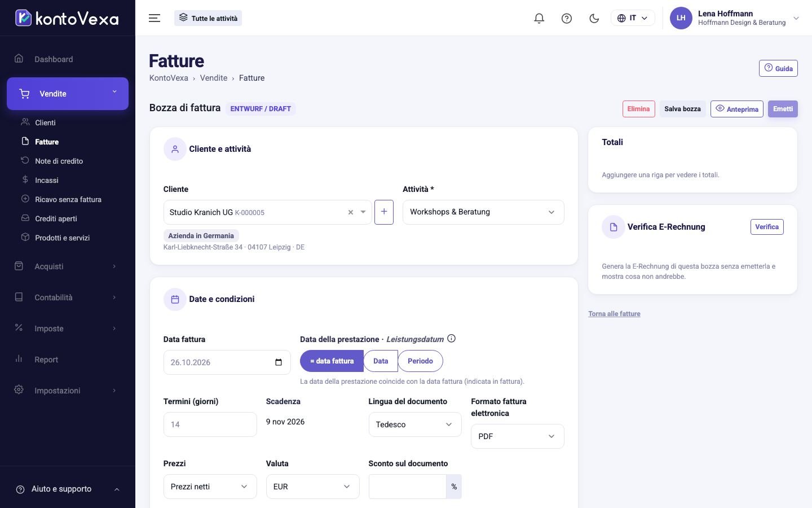This screenshot has height=508, width=812.
Task: Click Termini (giorni) input field
Action: 210,424
